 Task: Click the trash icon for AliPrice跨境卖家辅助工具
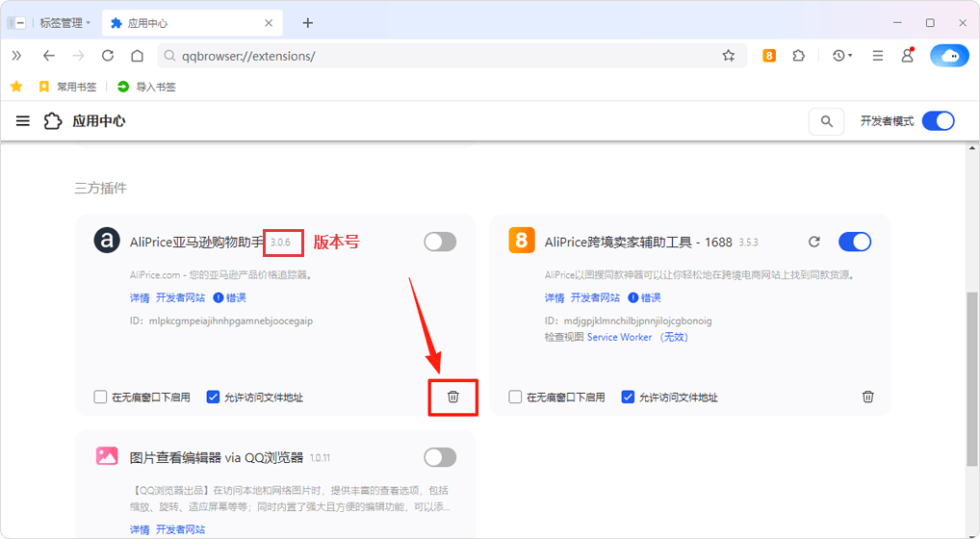(867, 397)
